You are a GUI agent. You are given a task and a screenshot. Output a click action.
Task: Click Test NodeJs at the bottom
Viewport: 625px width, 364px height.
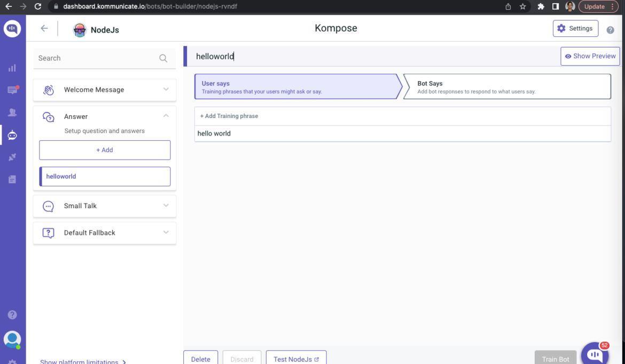[x=296, y=358]
